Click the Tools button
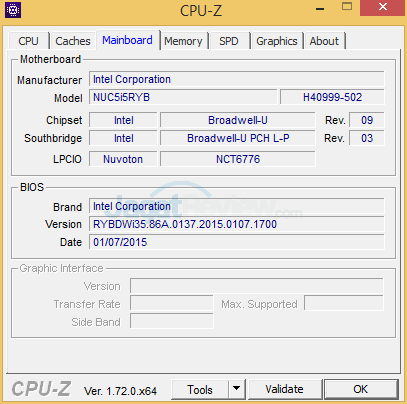407x404 pixels. click(200, 389)
